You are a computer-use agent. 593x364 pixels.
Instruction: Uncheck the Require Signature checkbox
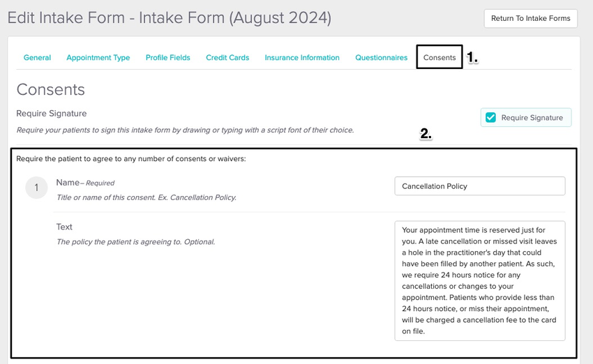[490, 118]
